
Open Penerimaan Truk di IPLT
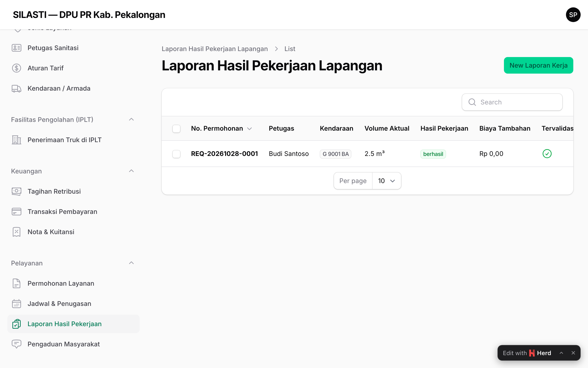pyautogui.click(x=73, y=140)
